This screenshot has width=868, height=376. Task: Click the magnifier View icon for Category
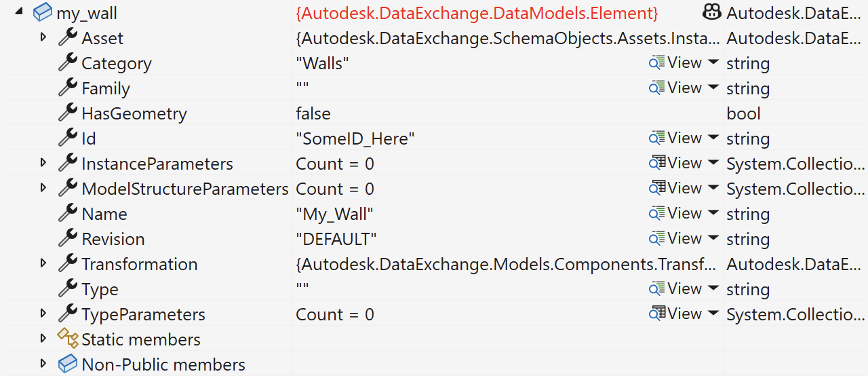[x=657, y=62]
